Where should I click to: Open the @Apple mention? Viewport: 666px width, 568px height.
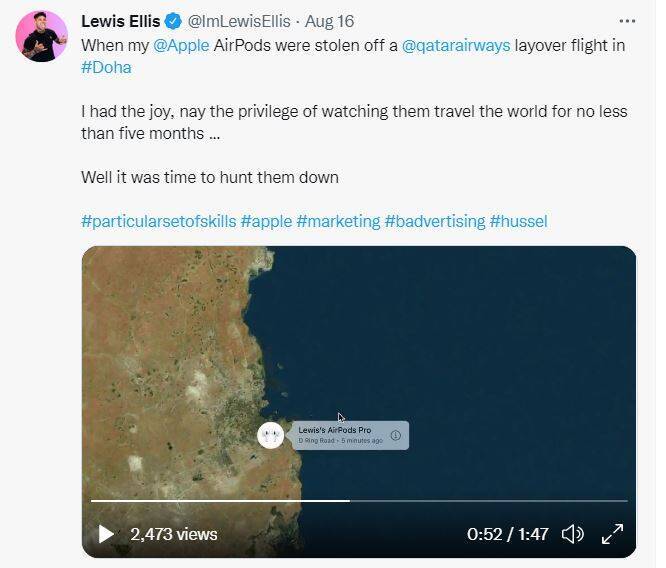coord(181,46)
